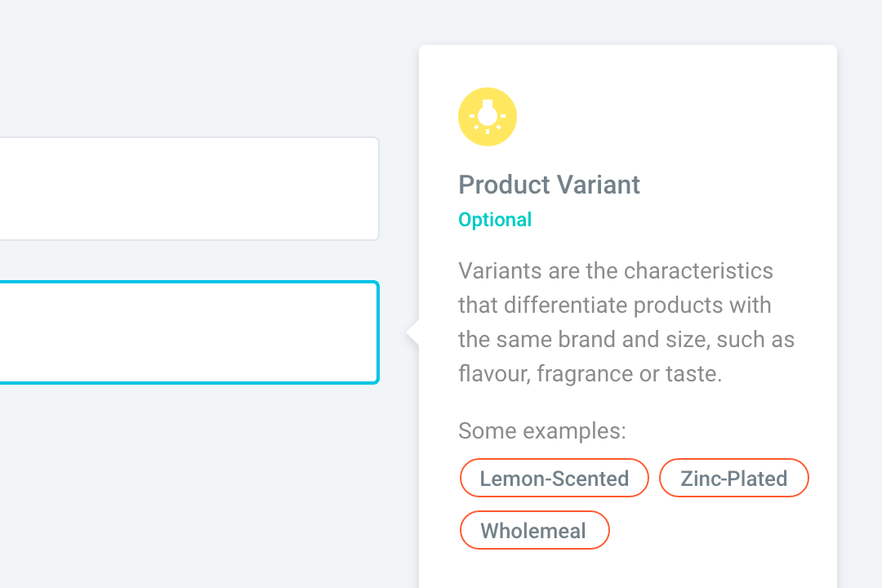Focus the blue-outlined variant input field
Screen dimensions: 882x588
pyautogui.click(x=189, y=332)
